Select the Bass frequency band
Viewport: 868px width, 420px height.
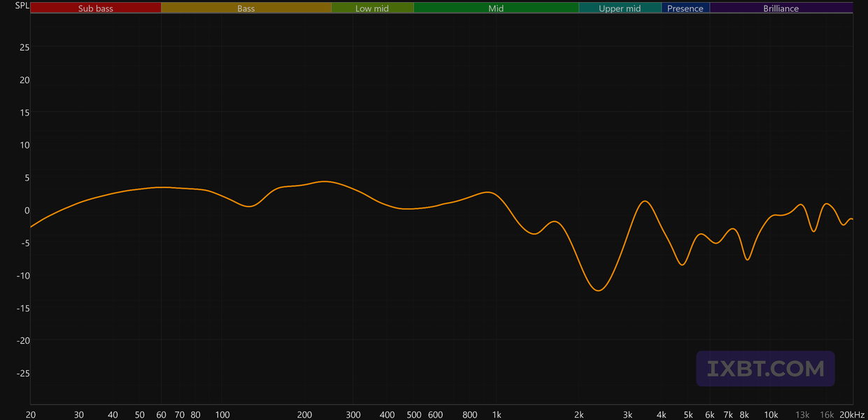(x=246, y=8)
